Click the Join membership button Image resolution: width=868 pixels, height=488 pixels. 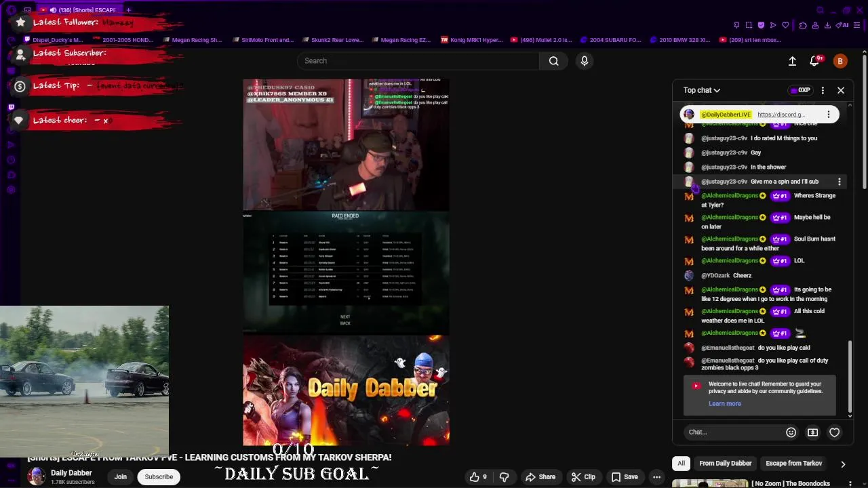coord(120,477)
